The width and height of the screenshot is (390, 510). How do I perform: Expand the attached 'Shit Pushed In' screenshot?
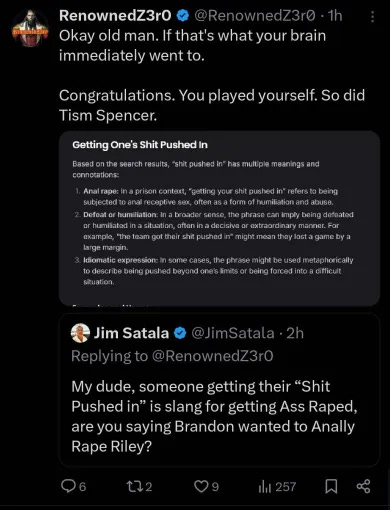point(219,218)
